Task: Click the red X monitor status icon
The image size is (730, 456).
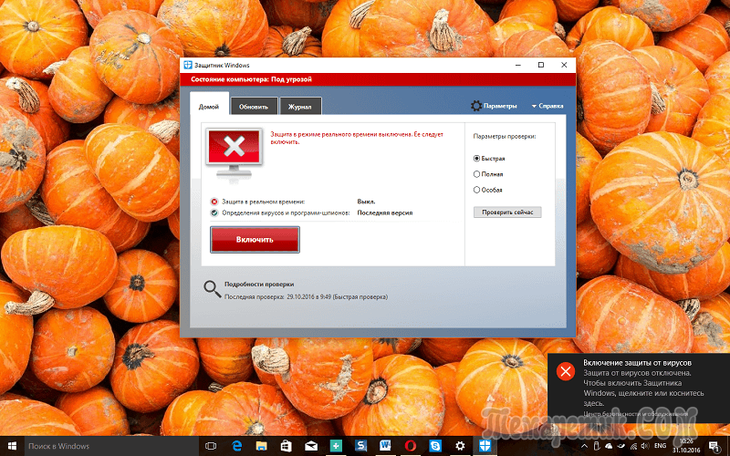Action: point(234,155)
